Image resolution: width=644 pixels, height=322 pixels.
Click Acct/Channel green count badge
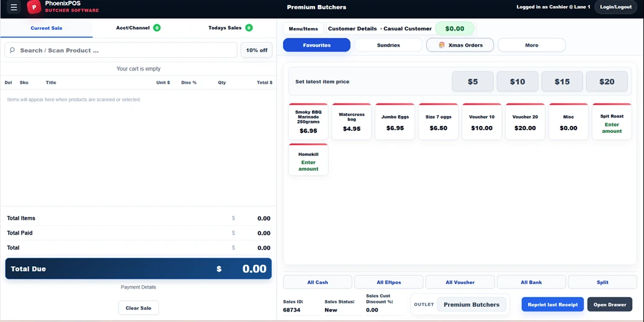point(156,28)
